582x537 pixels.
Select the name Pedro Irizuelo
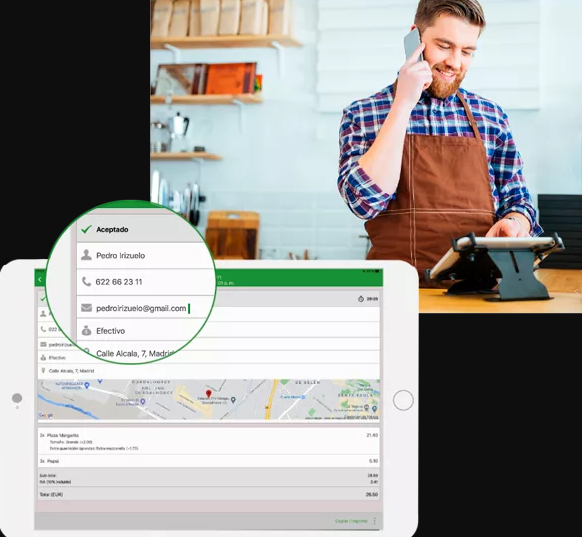[120, 256]
